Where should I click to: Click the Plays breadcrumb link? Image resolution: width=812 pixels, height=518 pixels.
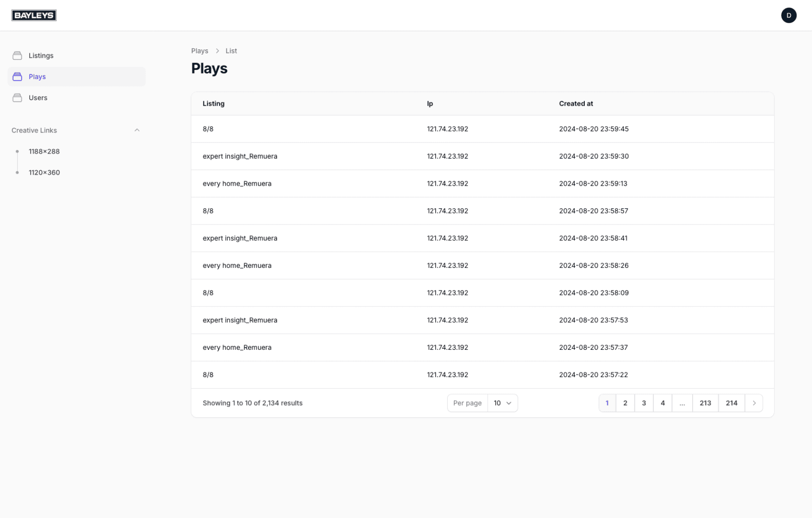tap(199, 51)
